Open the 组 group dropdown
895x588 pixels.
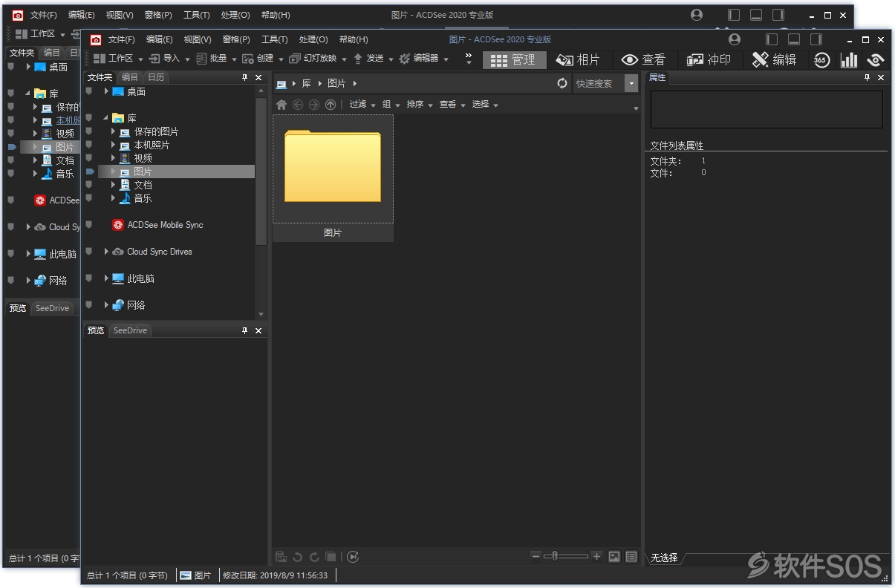click(x=391, y=105)
